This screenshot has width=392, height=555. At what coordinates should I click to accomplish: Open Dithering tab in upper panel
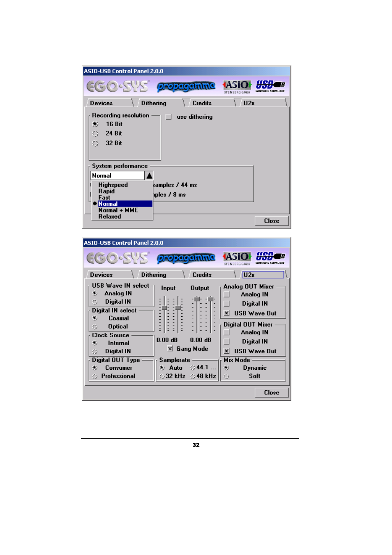point(161,103)
